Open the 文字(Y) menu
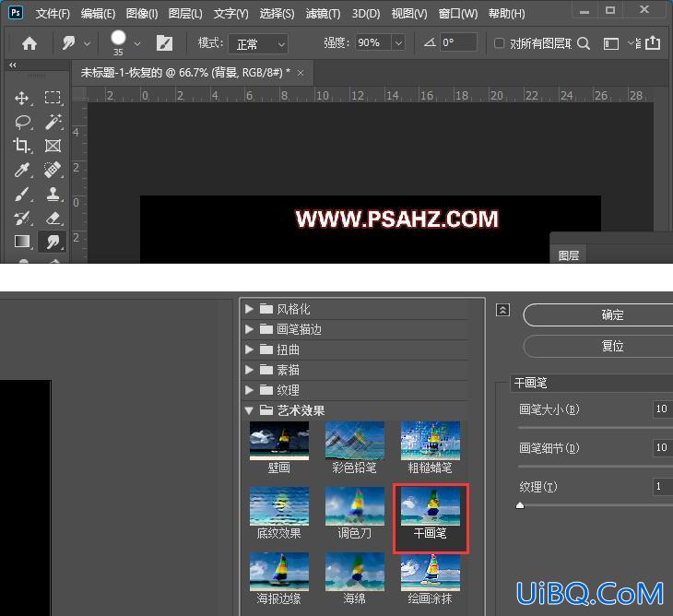Image resolution: width=673 pixels, height=616 pixels. pyautogui.click(x=230, y=14)
